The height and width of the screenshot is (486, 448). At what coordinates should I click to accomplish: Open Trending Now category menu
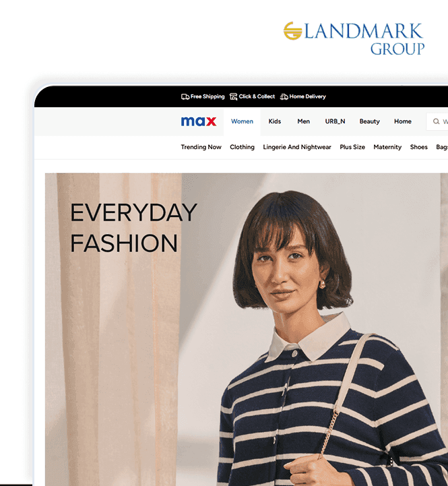(x=201, y=147)
